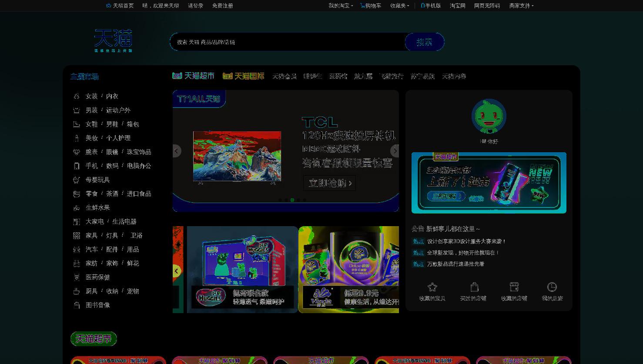
Task: Click the baby icon for 母婴玩具
Action: pyautogui.click(x=77, y=180)
